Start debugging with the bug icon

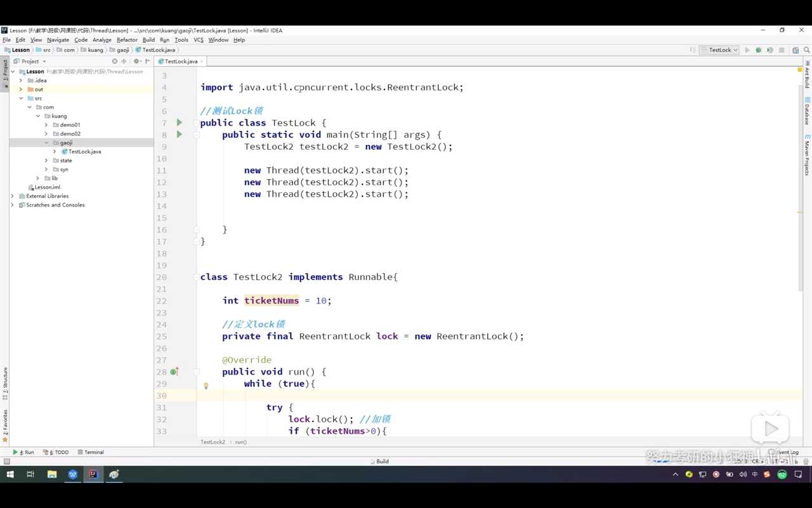coord(759,50)
